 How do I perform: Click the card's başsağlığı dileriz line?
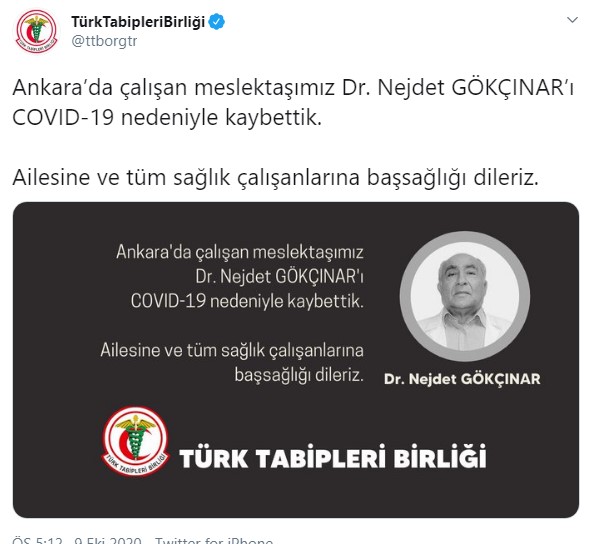[299, 375]
